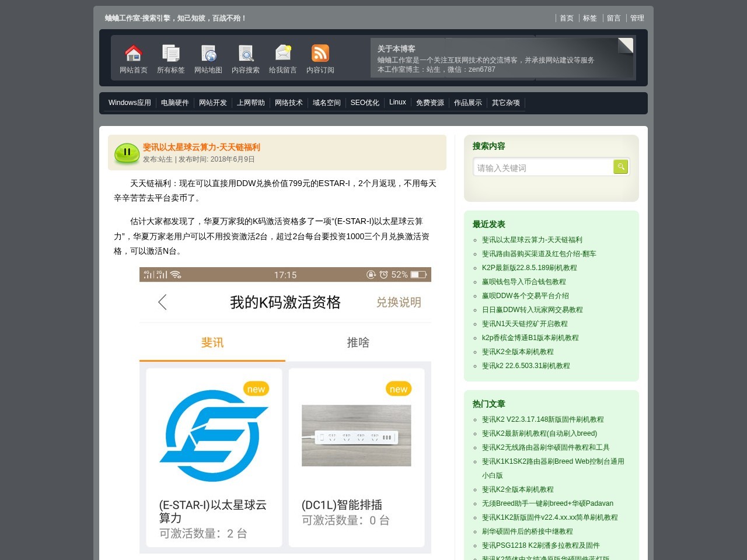This screenshot has width=747, height=560.
Task: Select the 网络技术 navigation item
Action: [288, 103]
